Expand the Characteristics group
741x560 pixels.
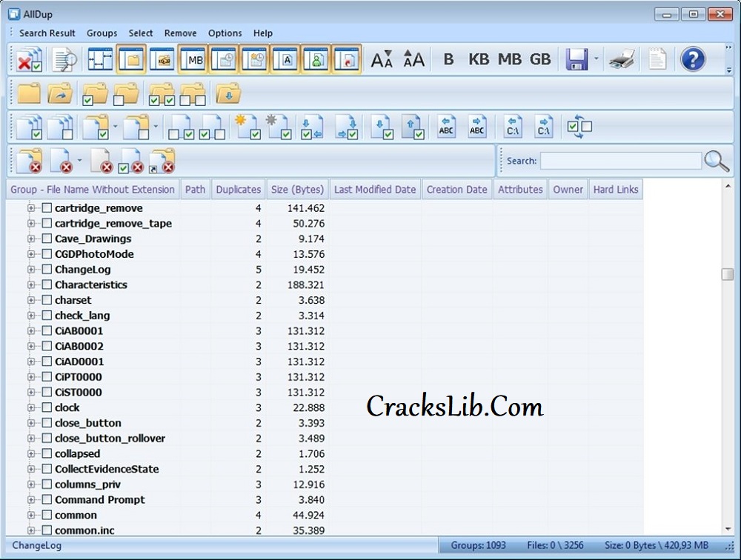point(31,285)
